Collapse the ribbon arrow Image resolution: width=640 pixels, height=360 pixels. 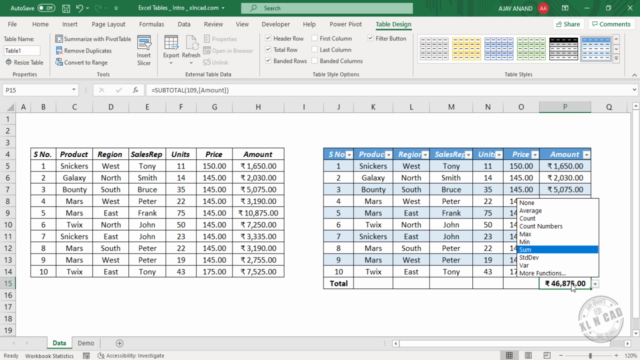(634, 75)
